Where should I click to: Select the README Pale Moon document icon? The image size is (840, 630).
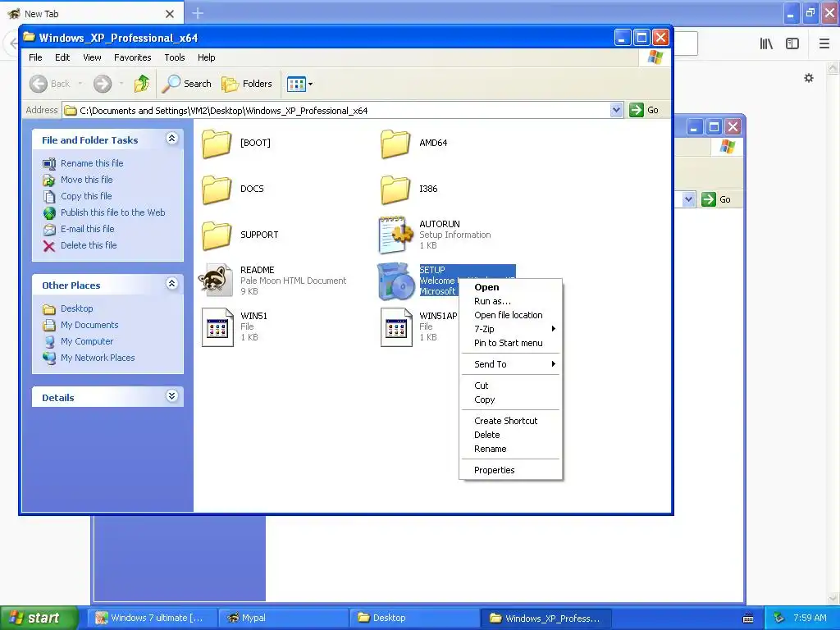click(x=217, y=281)
